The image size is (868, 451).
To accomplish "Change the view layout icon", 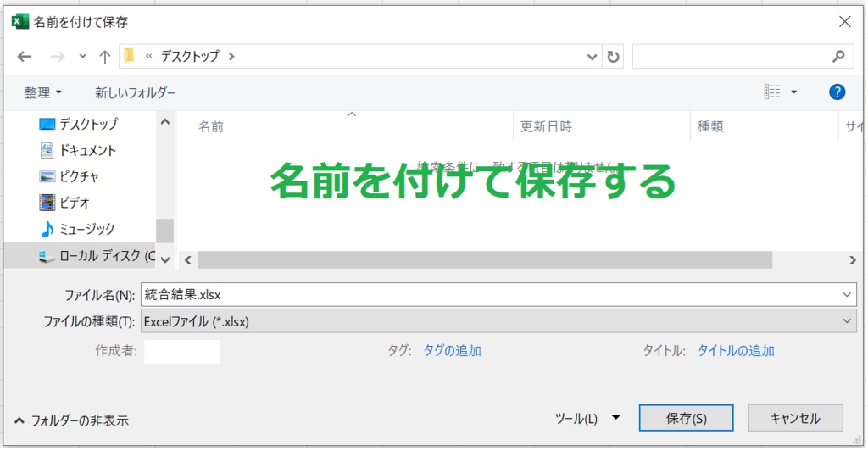I will click(772, 92).
